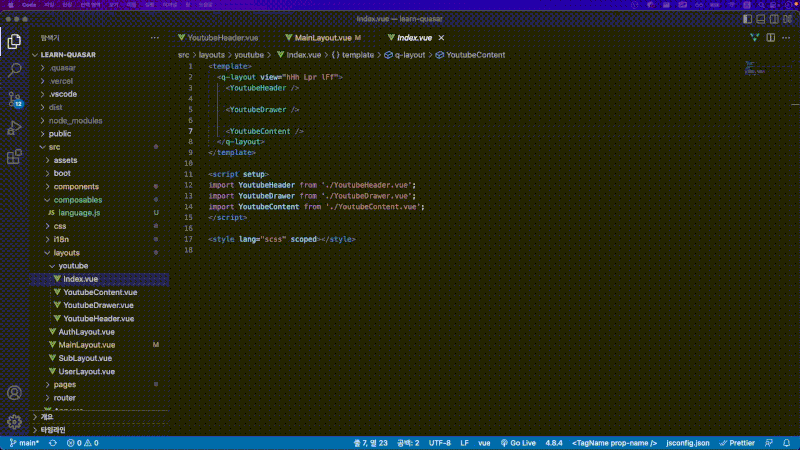Click the Prettier status item
Image resolution: width=800 pixels, height=450 pixels.
[x=737, y=443]
